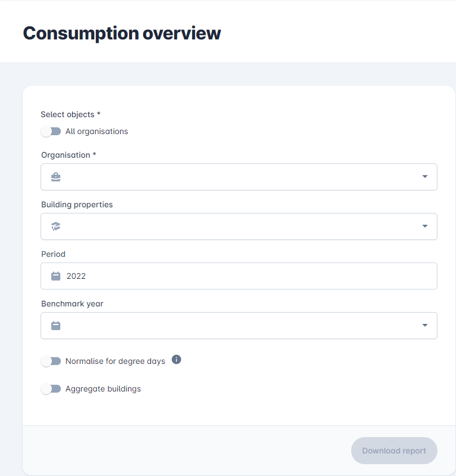456x476 pixels.
Task: Expand the Organisation dropdown arrow
Action: click(424, 177)
